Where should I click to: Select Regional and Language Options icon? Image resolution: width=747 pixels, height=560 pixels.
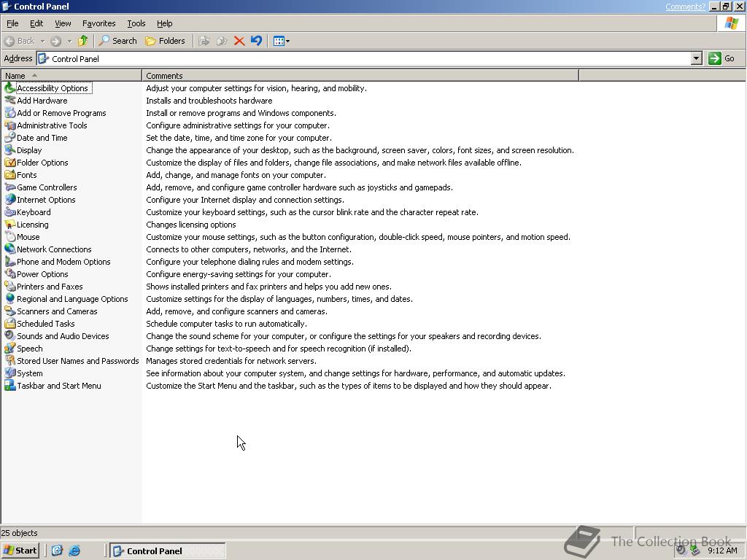click(9, 298)
